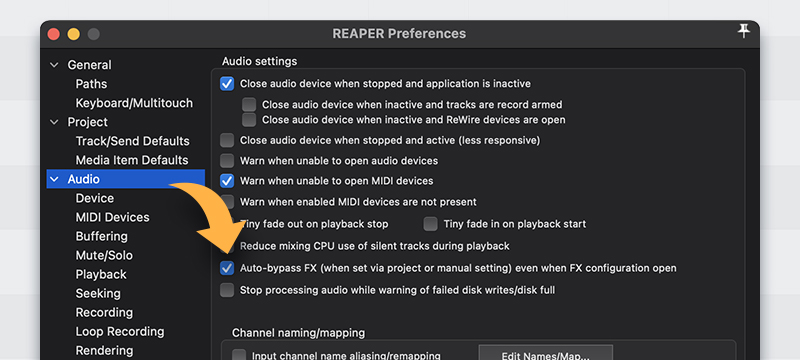
Task: Select Track/Send Defaults in sidebar
Action: pyautogui.click(x=133, y=141)
